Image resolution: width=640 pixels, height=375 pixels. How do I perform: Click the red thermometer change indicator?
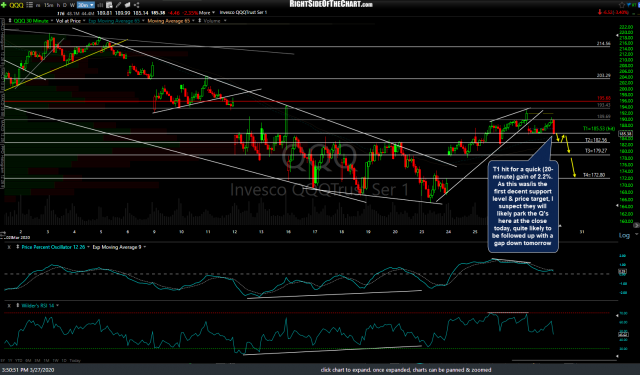[600, 12]
